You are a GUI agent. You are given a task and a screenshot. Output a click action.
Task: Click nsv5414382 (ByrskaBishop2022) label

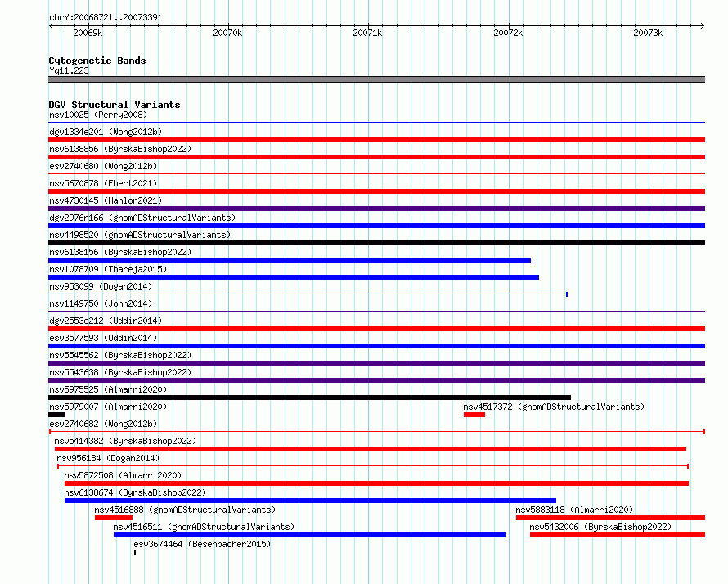pyautogui.click(x=125, y=441)
